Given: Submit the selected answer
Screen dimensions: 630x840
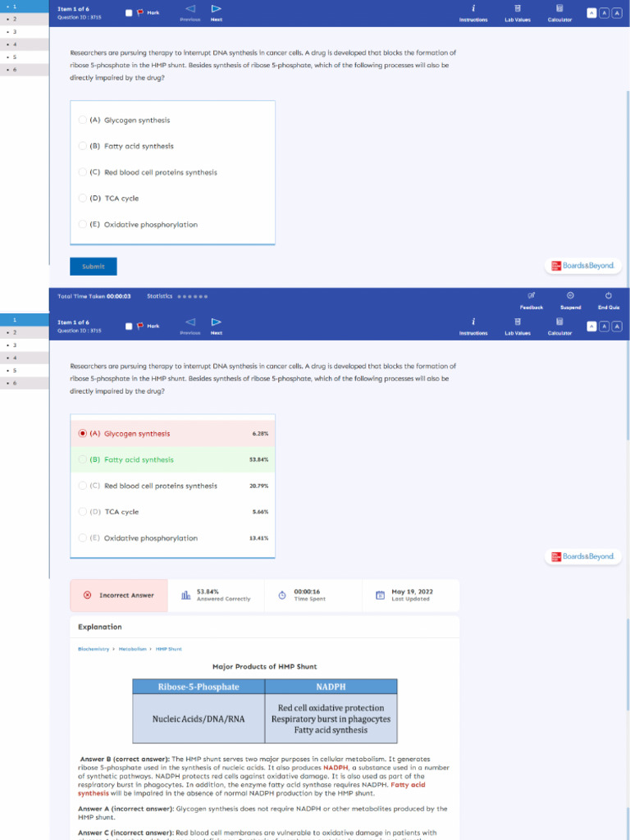Looking at the screenshot, I should [94, 267].
